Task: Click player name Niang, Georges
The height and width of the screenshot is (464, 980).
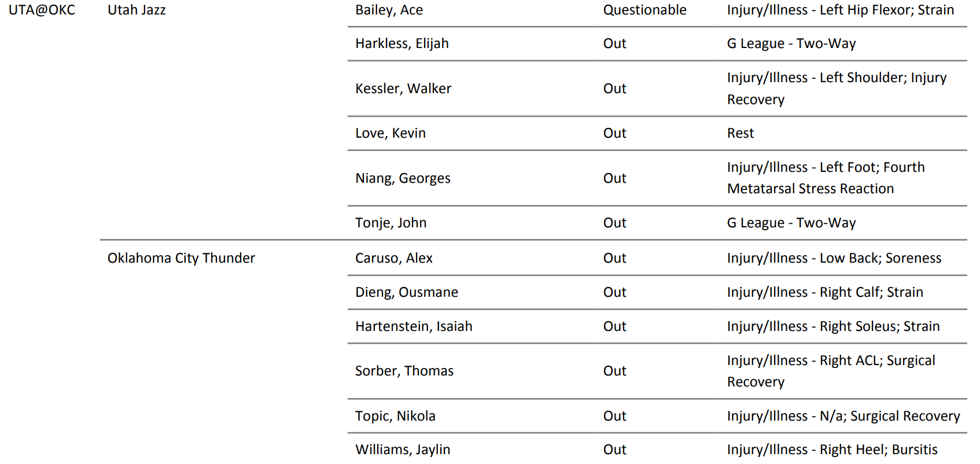Action: pyautogui.click(x=403, y=178)
